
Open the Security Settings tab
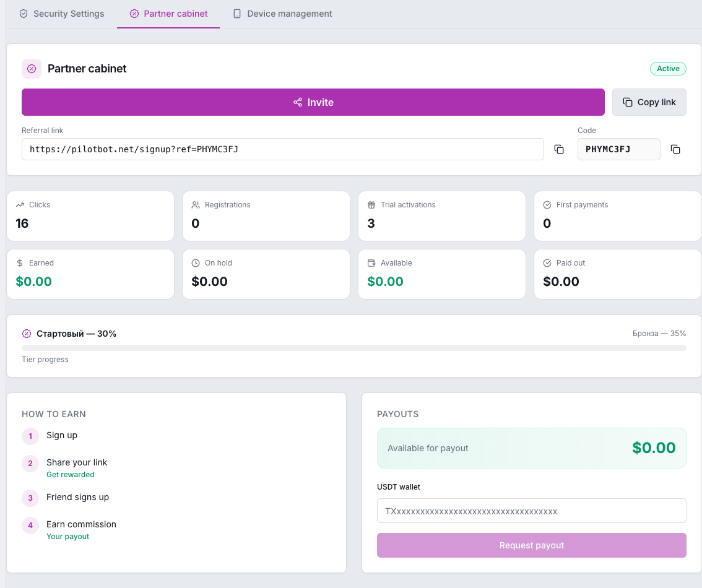[x=62, y=14]
